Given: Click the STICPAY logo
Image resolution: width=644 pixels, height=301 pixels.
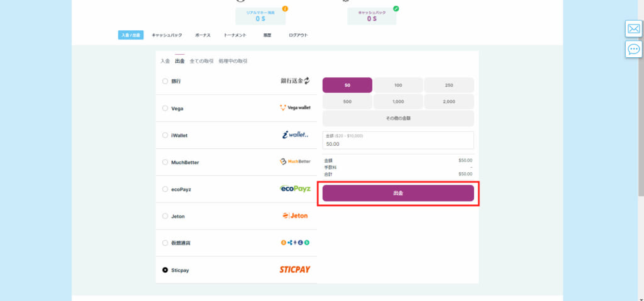Looking at the screenshot, I should coord(295,270).
